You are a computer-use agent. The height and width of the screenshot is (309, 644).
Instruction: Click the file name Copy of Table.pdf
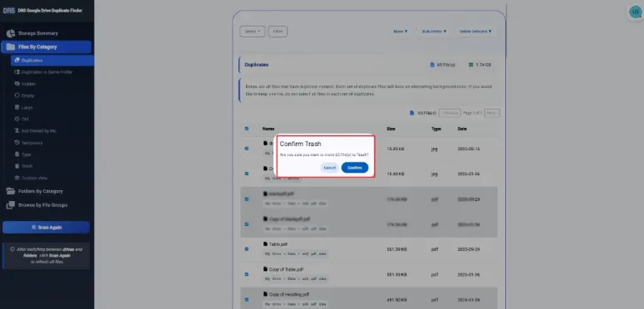pyautogui.click(x=286, y=269)
